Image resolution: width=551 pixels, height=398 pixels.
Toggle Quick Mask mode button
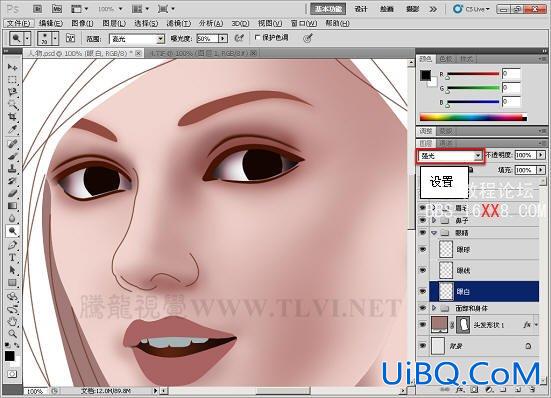[x=12, y=374]
